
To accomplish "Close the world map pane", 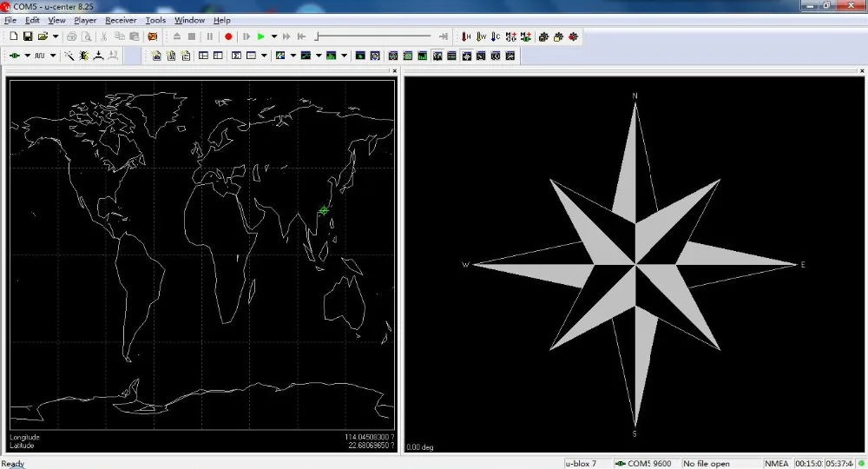I will pyautogui.click(x=395, y=71).
